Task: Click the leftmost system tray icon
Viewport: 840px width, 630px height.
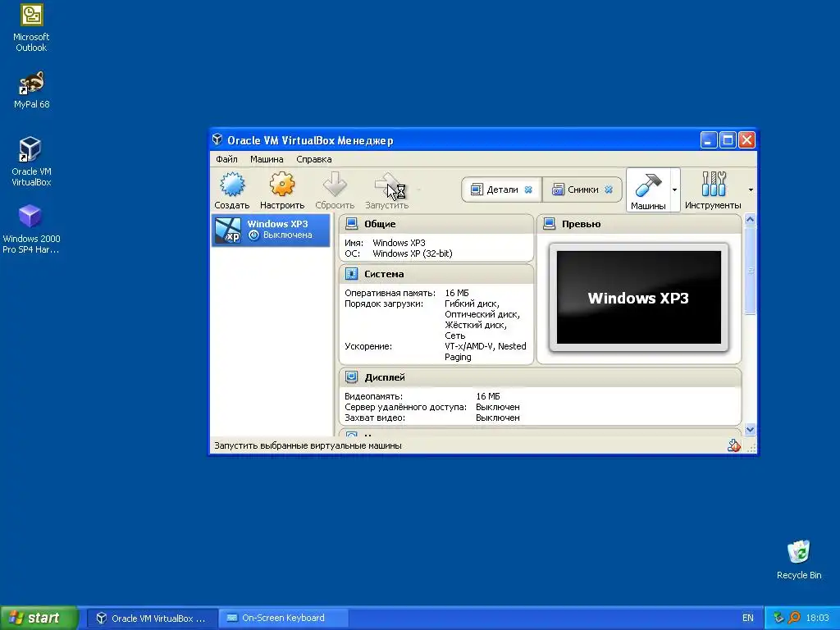Action: (778, 618)
